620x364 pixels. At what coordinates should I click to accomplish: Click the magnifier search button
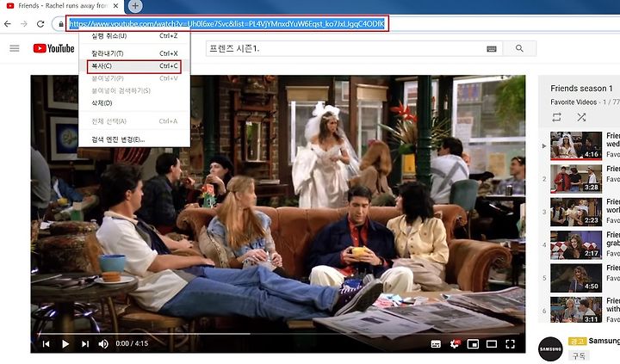pyautogui.click(x=519, y=48)
